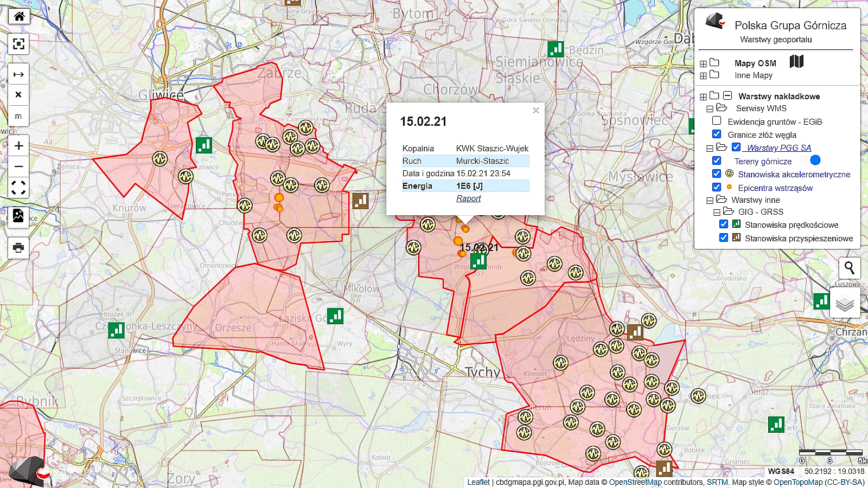Open the Raport link in the popup

click(468, 198)
